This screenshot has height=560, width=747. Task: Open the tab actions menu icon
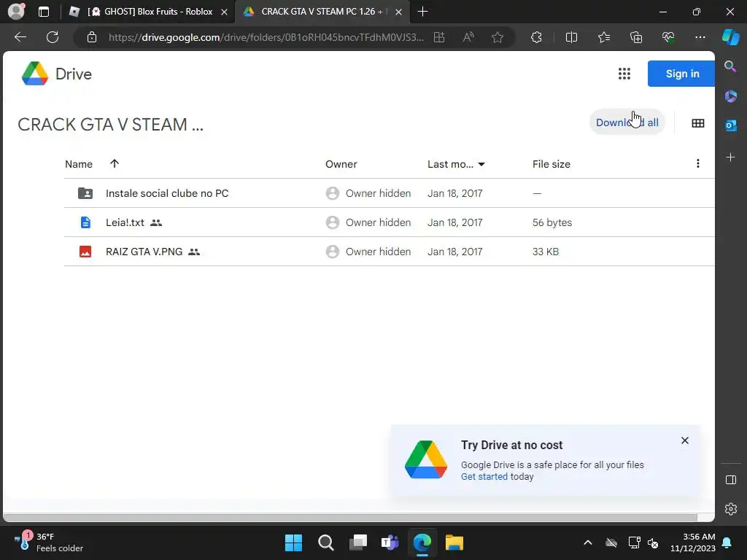[x=43, y=12]
